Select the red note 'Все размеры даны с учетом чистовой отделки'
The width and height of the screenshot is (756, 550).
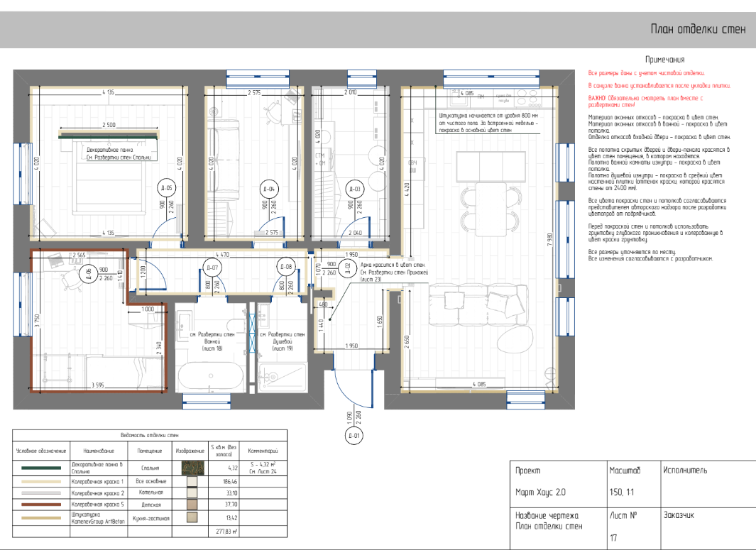647,73
